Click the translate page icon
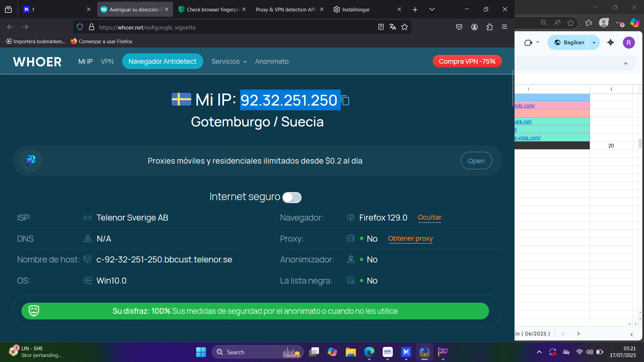 tap(392, 27)
